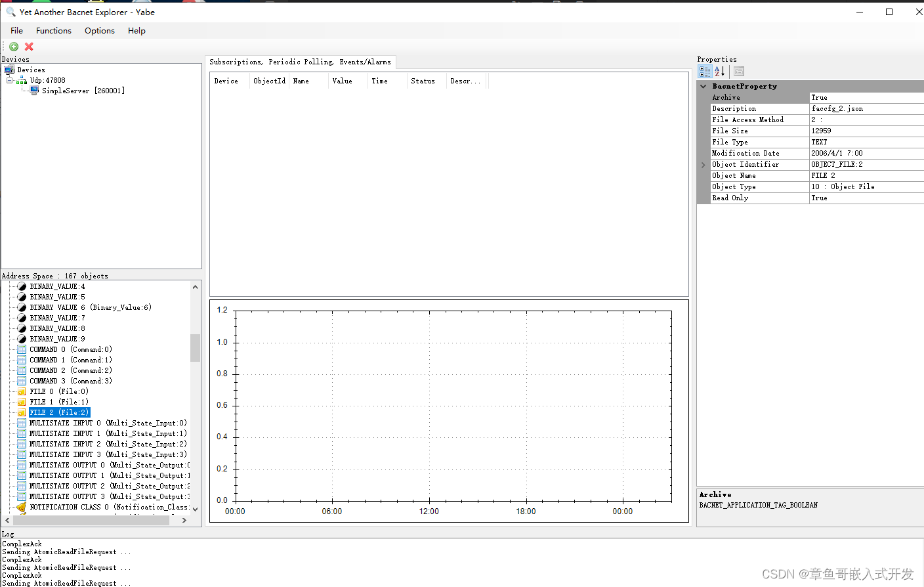Screen dimensions: 924x587
Task: Click the address space vertical scrollbar
Action: [194, 348]
